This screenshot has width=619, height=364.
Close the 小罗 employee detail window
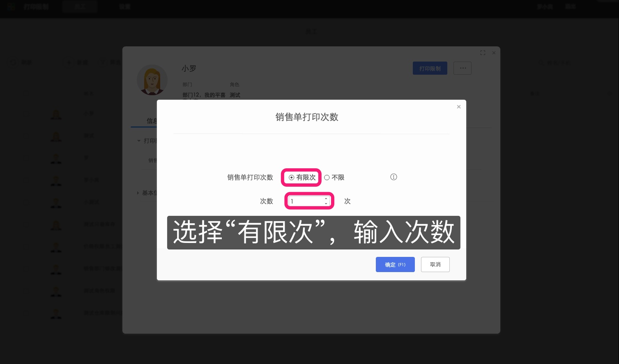point(494,53)
